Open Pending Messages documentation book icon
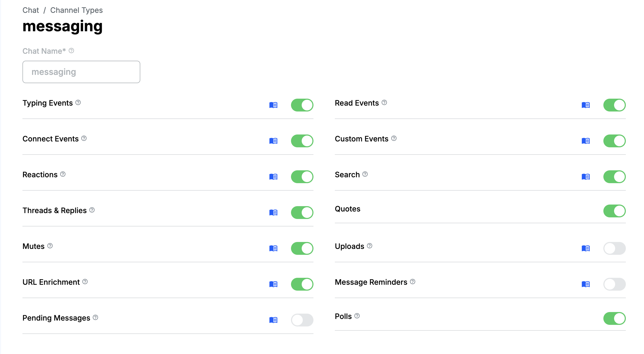Image resolution: width=644 pixels, height=354 pixels. [x=273, y=320]
